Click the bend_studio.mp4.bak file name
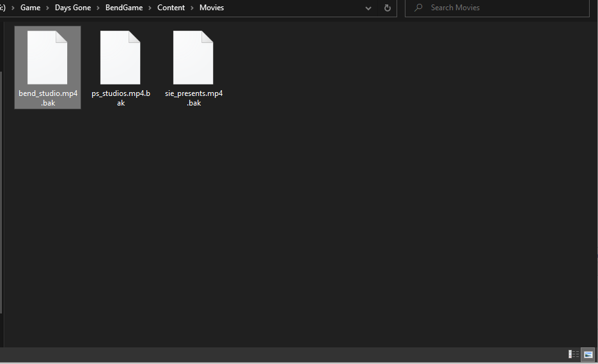This screenshot has width=598, height=364. (48, 98)
